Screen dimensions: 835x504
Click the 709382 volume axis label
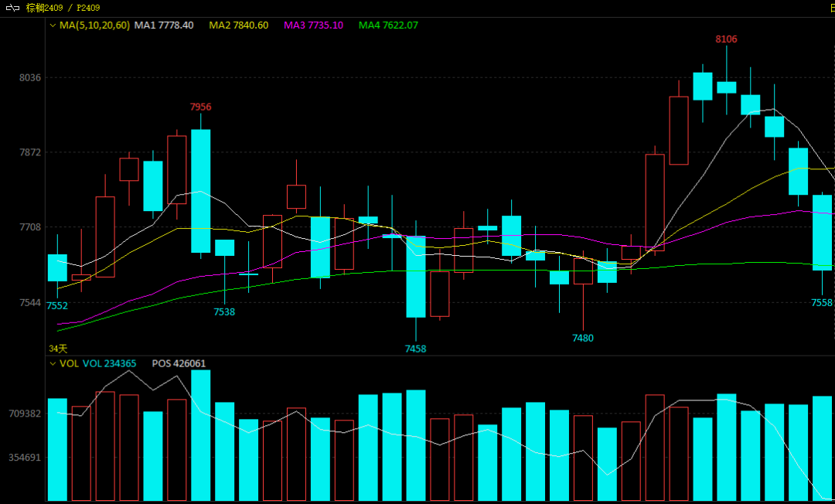(25, 414)
